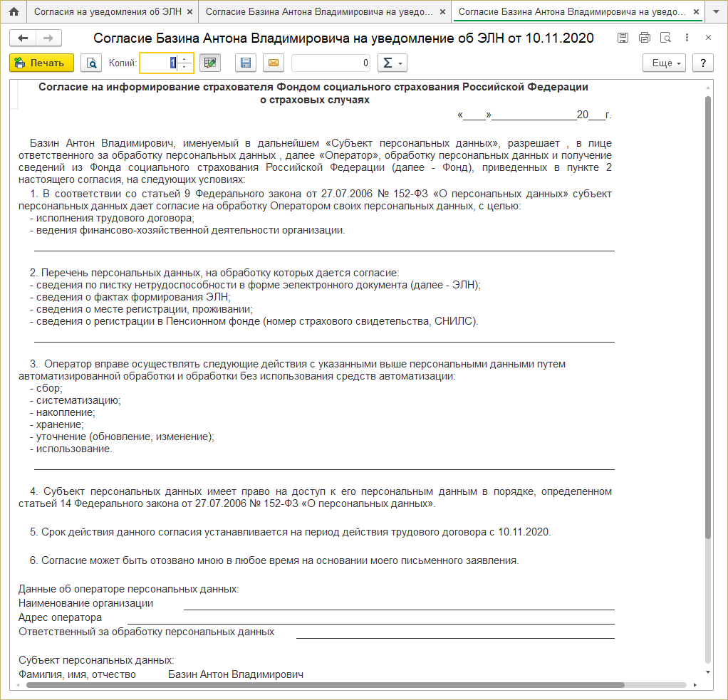The image size is (728, 700).
Task: Save the document with the floppy disk icon
Action: coord(246,63)
